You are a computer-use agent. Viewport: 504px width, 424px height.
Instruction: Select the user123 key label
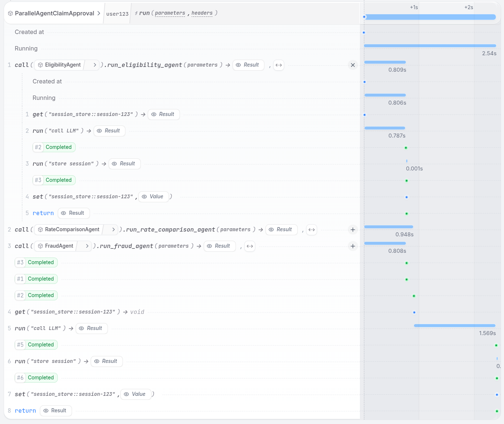tap(117, 14)
